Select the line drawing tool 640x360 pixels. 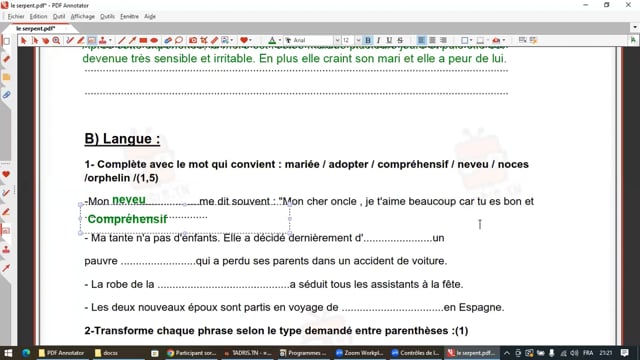pyautogui.click(x=122, y=40)
